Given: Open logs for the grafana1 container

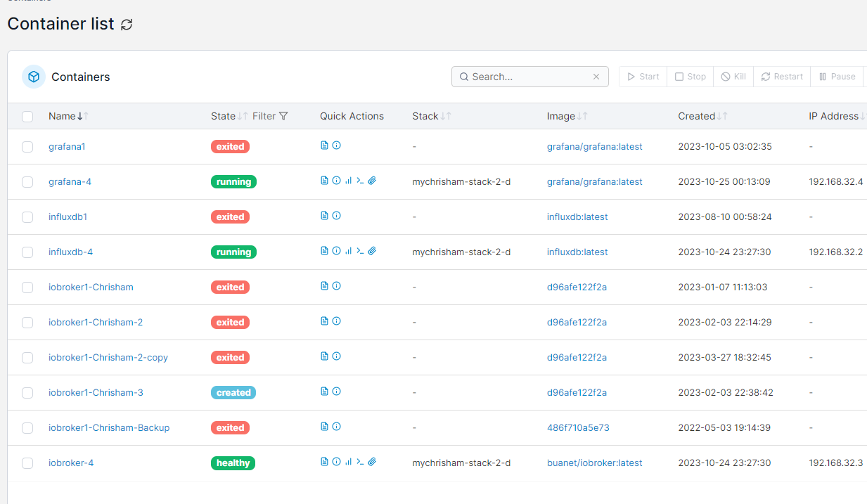Looking at the screenshot, I should 324,146.
